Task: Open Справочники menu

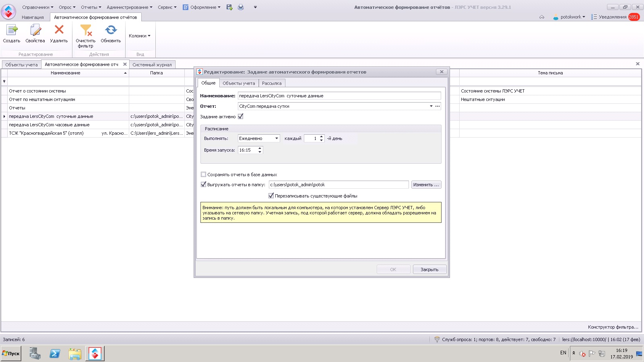Action: click(38, 7)
